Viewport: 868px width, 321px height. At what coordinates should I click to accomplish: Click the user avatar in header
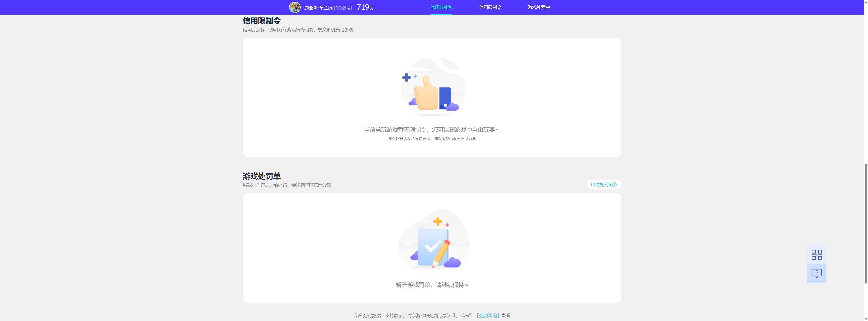(294, 7)
